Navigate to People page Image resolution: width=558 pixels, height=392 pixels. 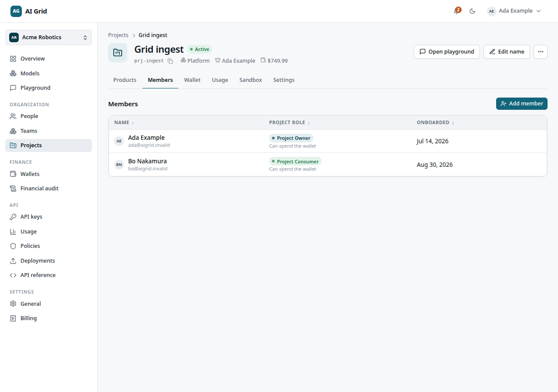[x=48, y=116]
